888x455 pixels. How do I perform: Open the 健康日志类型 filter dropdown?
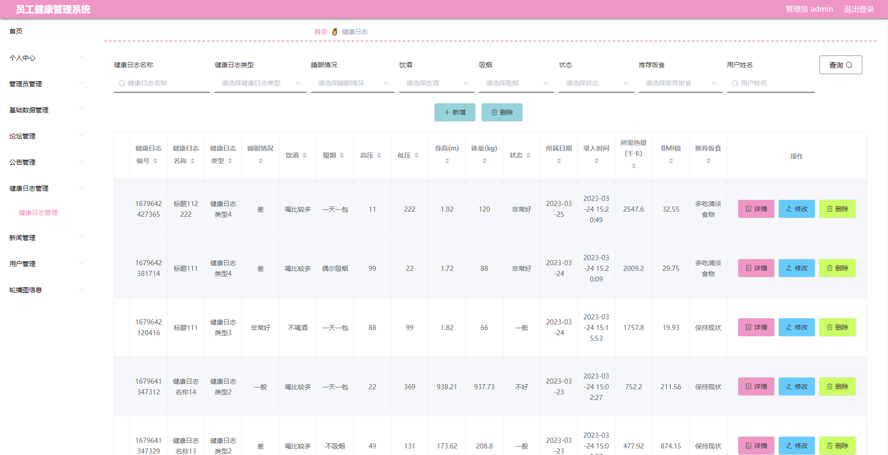[x=260, y=83]
